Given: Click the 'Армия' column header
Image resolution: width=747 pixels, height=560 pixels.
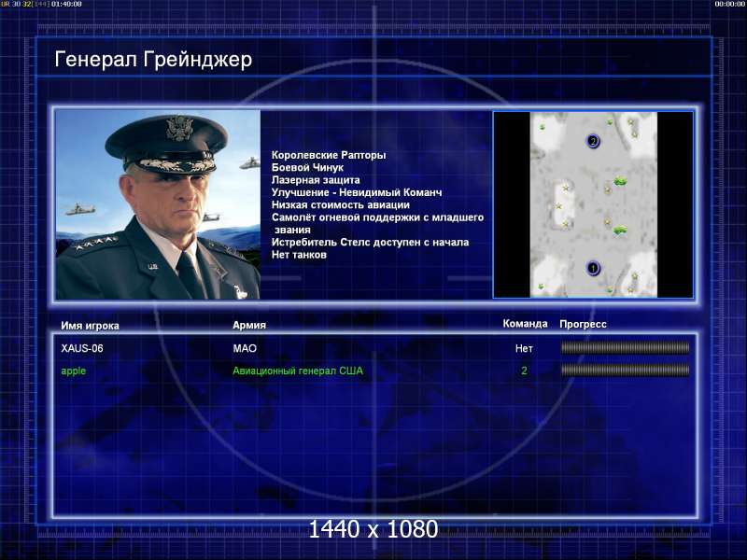Looking at the screenshot, I should pos(249,325).
